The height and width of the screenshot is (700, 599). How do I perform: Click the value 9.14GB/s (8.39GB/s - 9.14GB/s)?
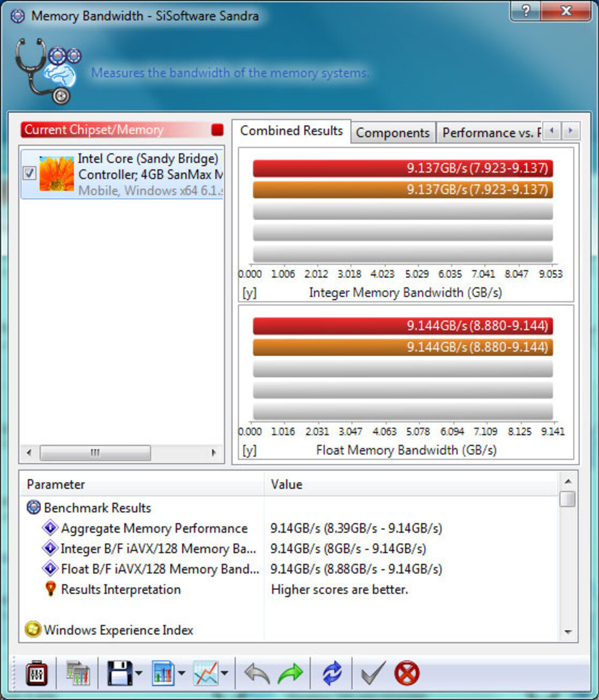356,528
